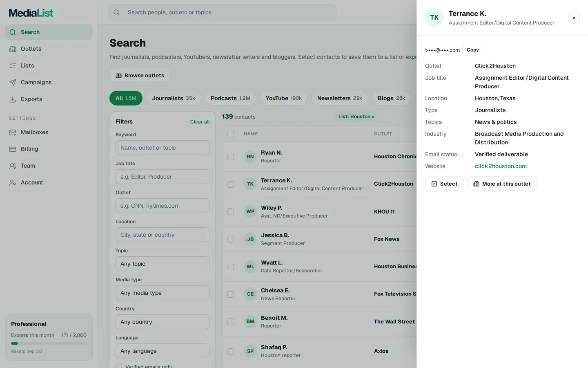Click the TK avatar in the contacts table

250,184
